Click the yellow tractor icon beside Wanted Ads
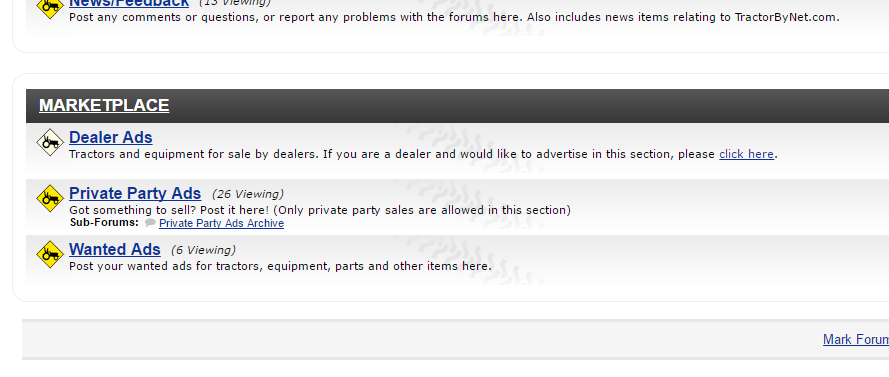Viewport: 889px width, 377px height. pos(50,255)
